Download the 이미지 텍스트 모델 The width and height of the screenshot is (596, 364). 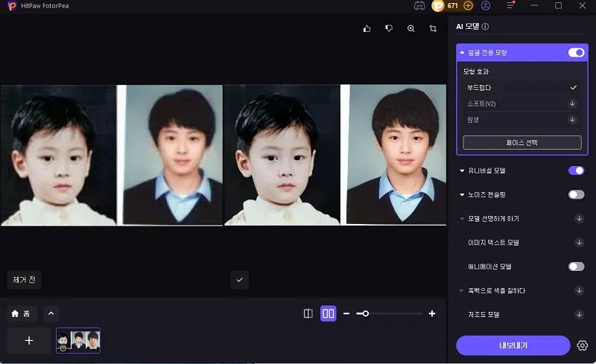click(x=580, y=243)
